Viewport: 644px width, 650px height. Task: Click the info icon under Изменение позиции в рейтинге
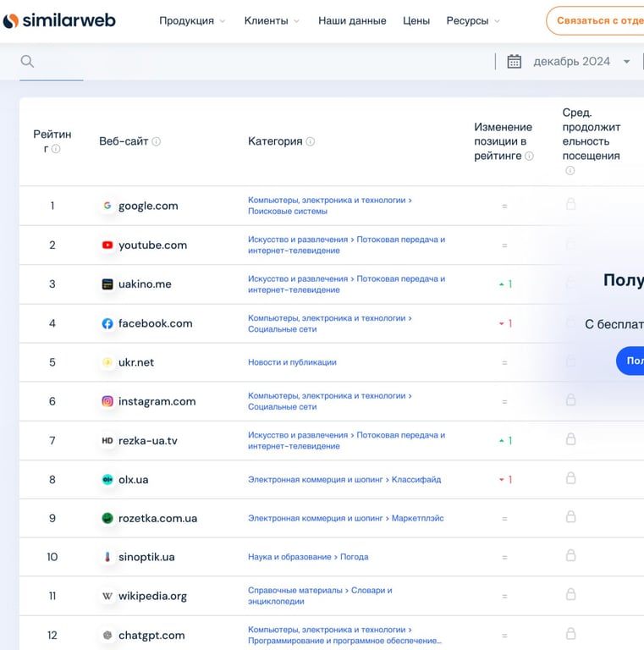tap(530, 157)
